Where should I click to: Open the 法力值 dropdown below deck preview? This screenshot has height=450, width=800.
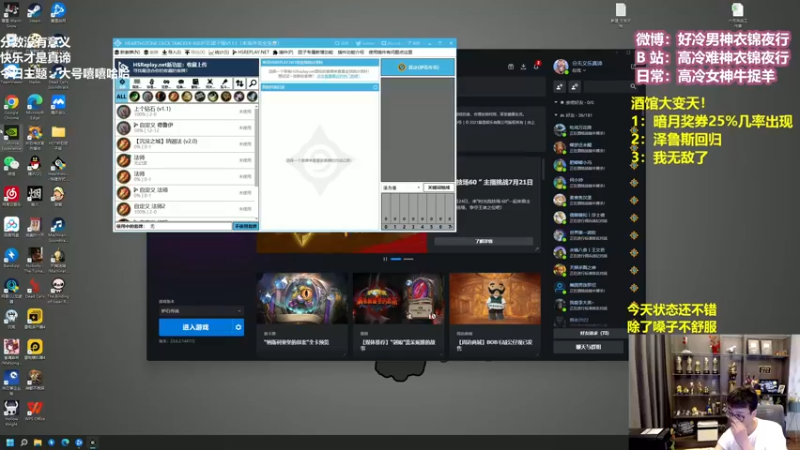point(402,188)
